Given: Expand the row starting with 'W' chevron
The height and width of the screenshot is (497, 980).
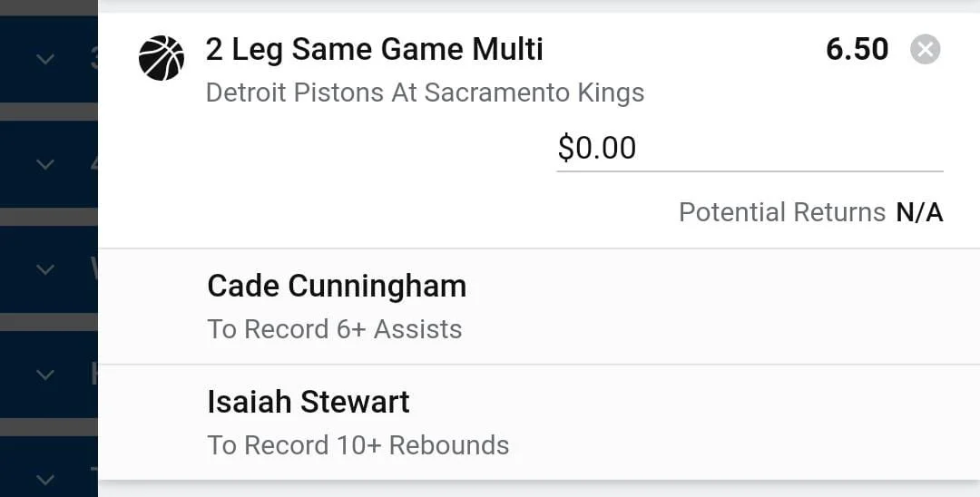Looking at the screenshot, I should tap(44, 270).
